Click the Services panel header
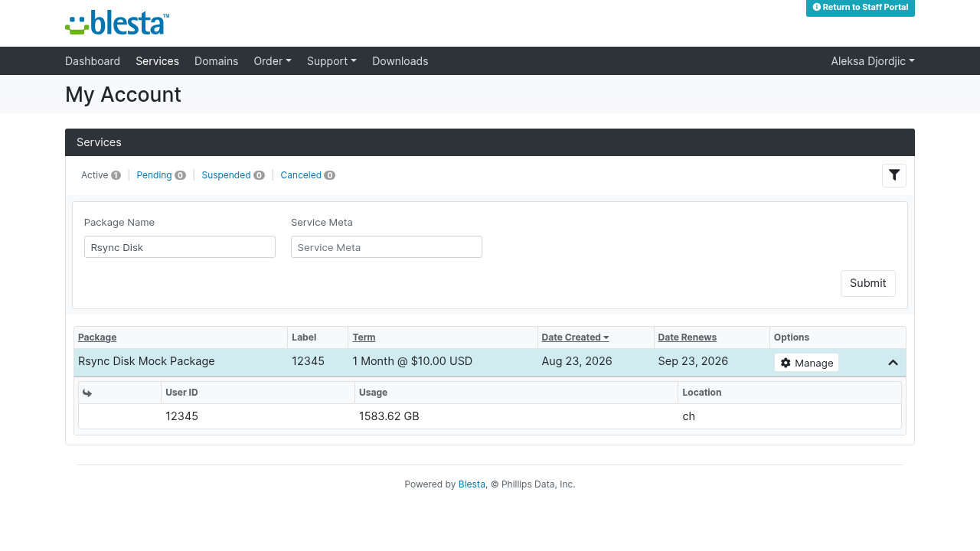 click(x=490, y=142)
